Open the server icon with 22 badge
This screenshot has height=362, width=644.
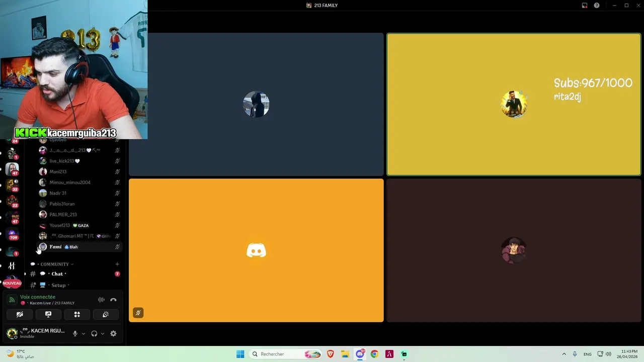pyautogui.click(x=12, y=201)
